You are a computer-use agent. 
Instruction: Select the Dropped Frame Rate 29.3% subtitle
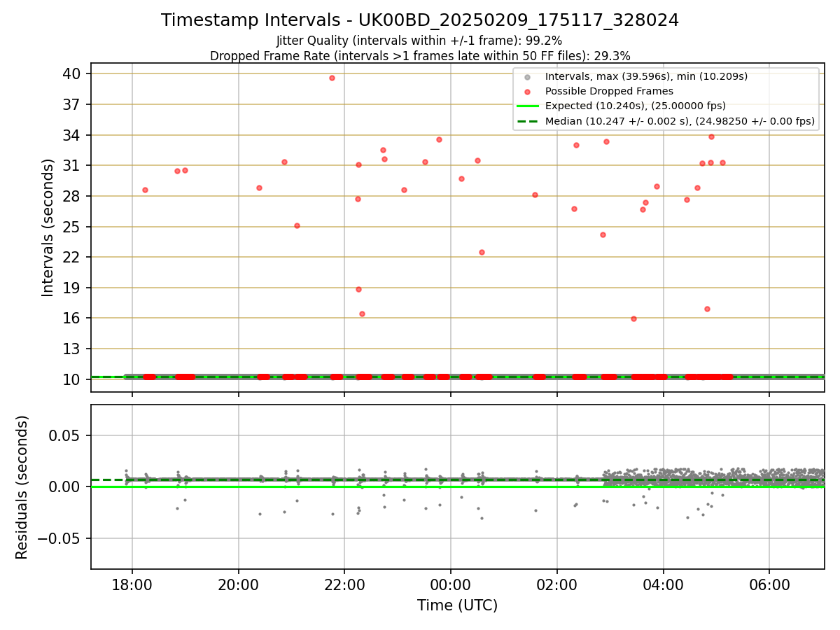420,56
